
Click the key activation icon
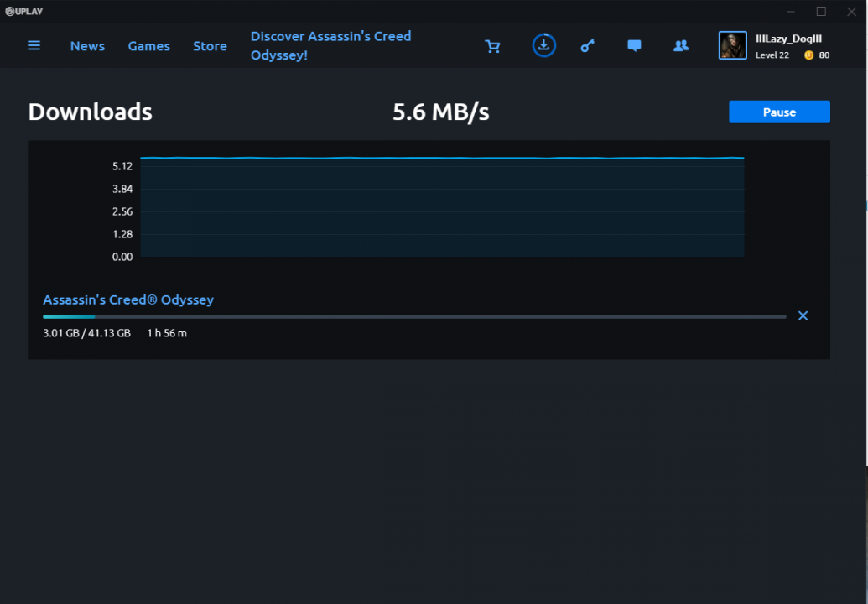click(587, 45)
